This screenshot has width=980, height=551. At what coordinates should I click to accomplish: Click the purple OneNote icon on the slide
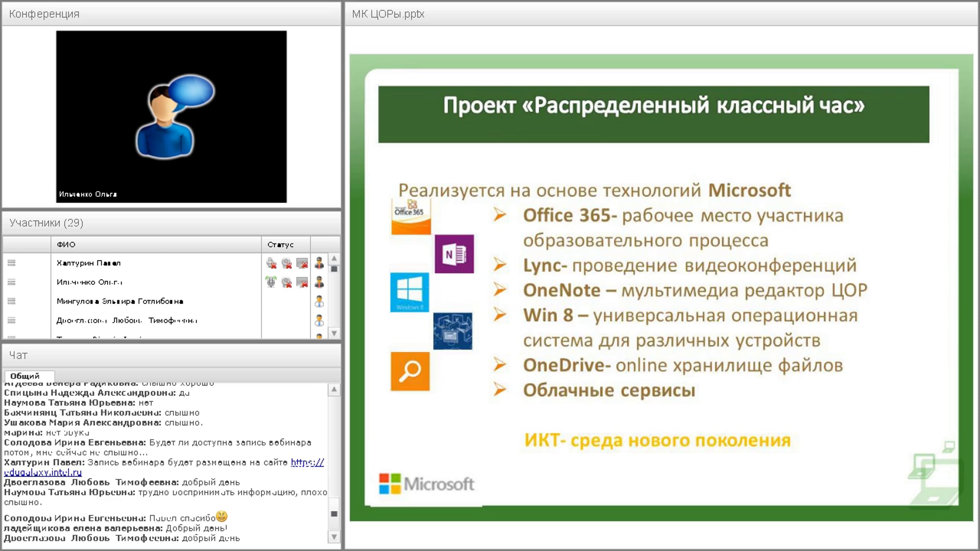point(454,254)
